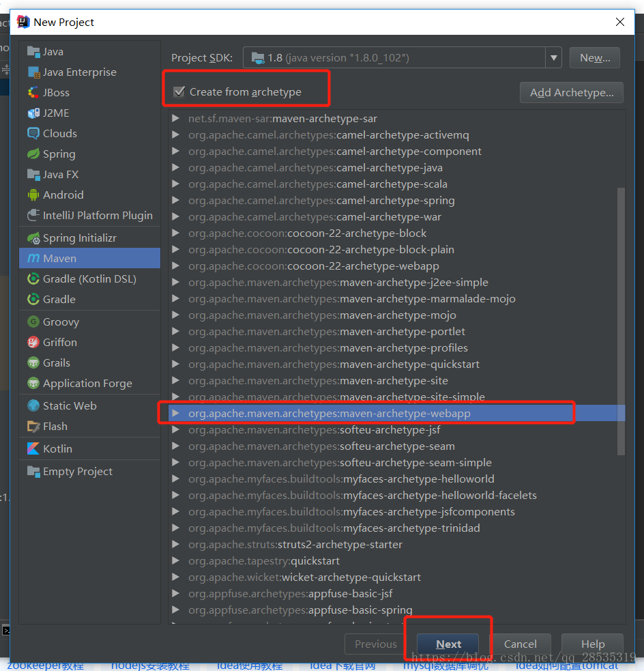Select the org.apache.tapestry:quickstart row
644x671 pixels.
(x=397, y=560)
